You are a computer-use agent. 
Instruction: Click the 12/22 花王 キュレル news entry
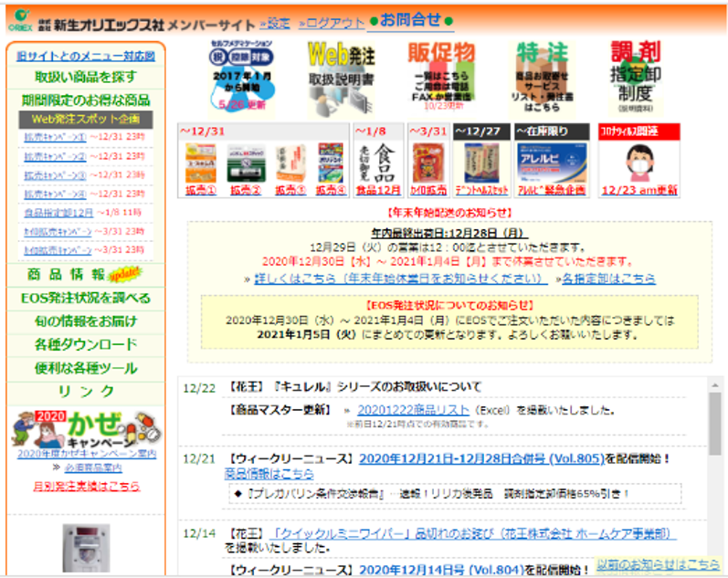[x=355, y=387]
